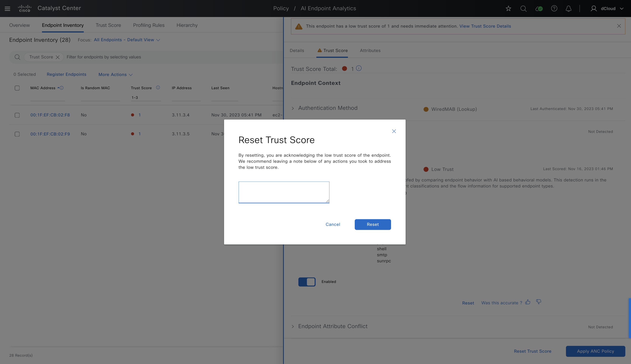631x364 pixels.
Task: Click the Policy breadcrumb
Action: [x=281, y=9]
